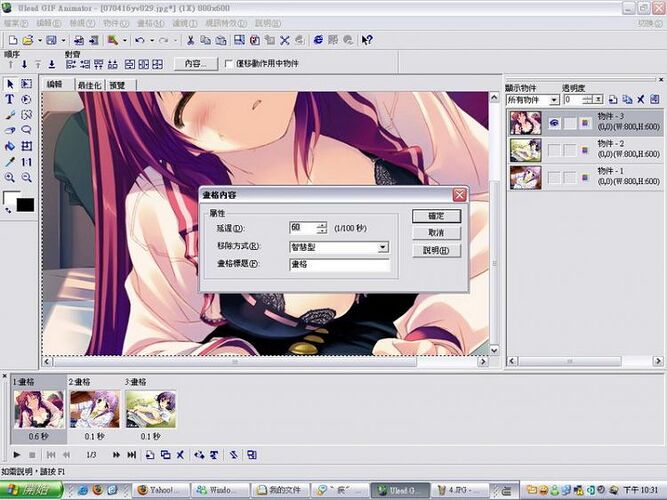Click the Open file folder icon
Viewport: 667px width, 500px height.
click(28, 40)
